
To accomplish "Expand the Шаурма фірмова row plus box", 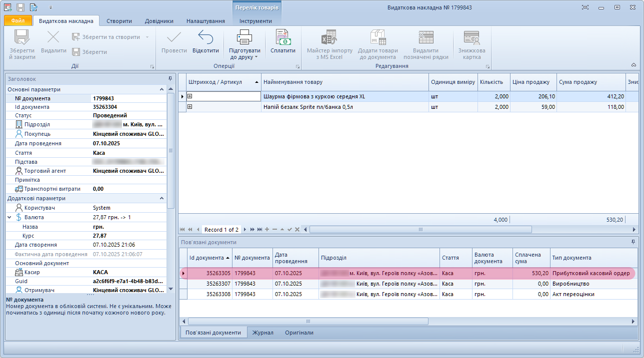I will pyautogui.click(x=190, y=96).
